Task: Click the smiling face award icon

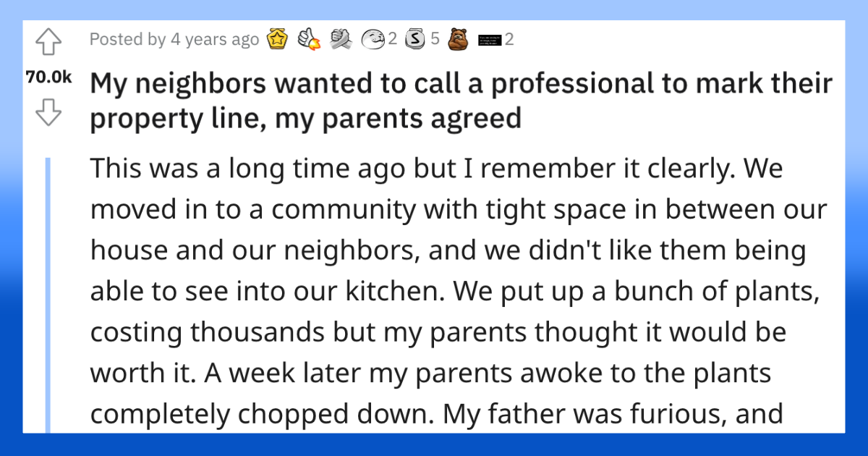Action: [373, 38]
